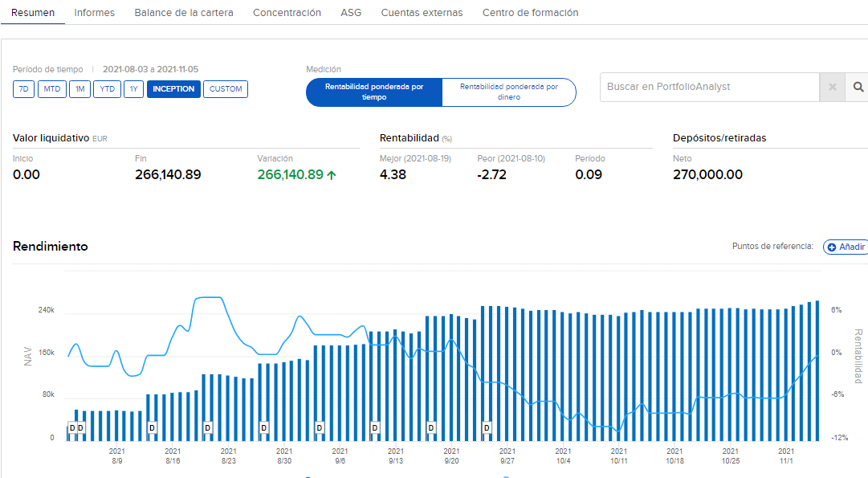The width and height of the screenshot is (868, 478).
Task: Open the Cuentas externas tab
Action: (x=422, y=13)
